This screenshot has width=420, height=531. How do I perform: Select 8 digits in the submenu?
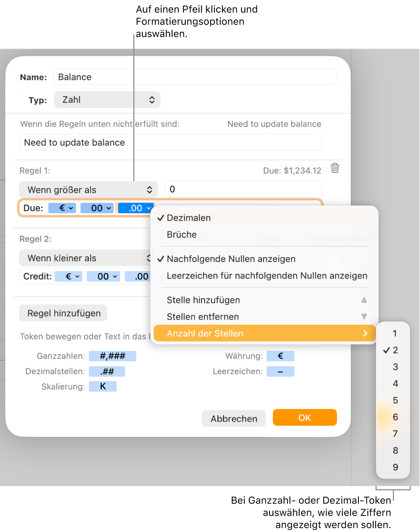393,450
